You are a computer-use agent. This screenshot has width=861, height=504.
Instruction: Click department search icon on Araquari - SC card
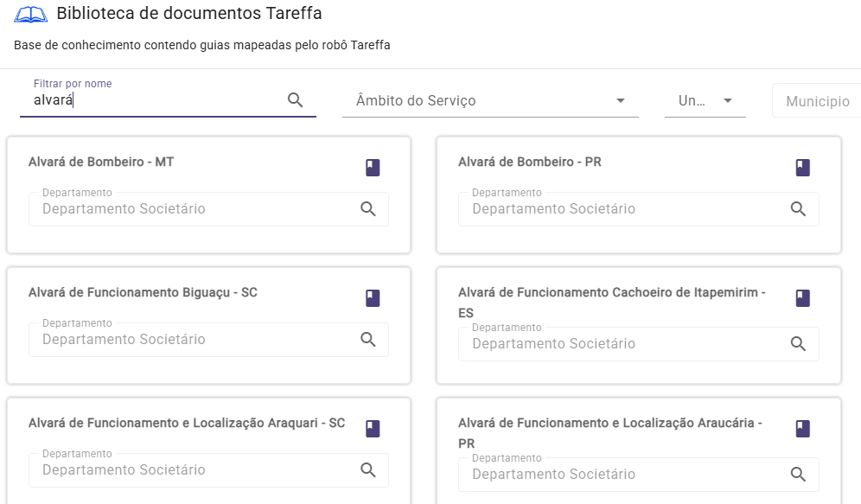pos(368,470)
